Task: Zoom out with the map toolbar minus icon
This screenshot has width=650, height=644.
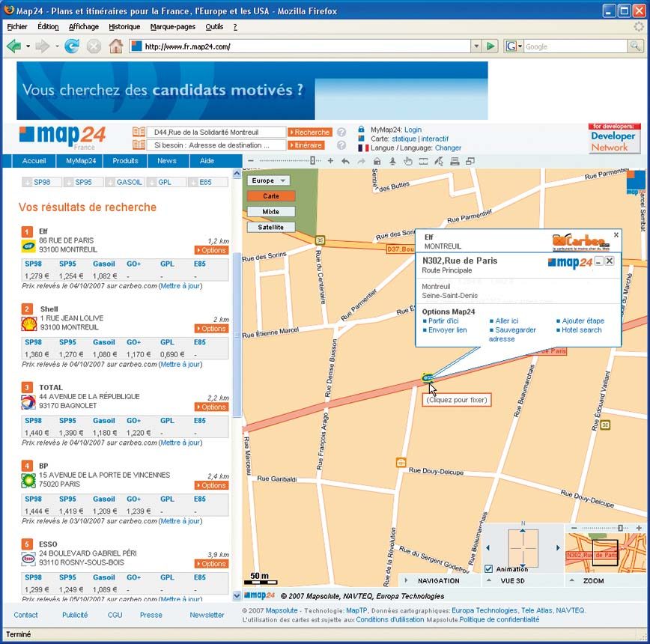Action: [x=250, y=161]
